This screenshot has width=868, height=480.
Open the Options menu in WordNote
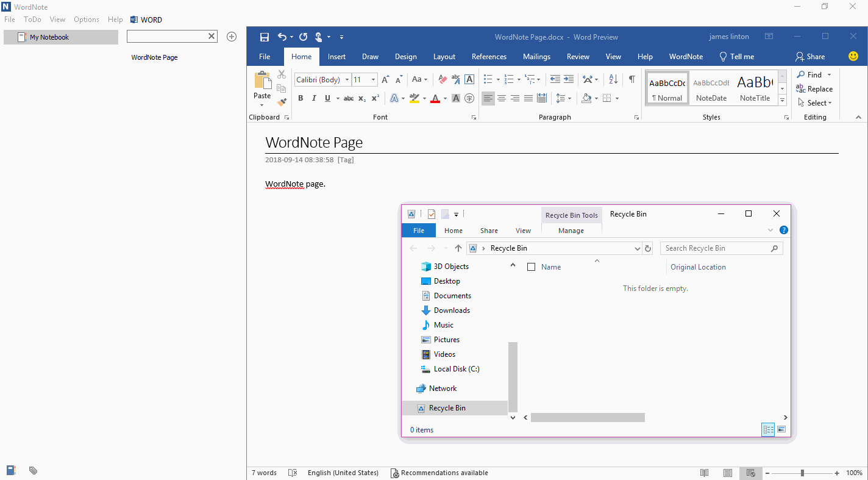87,20
